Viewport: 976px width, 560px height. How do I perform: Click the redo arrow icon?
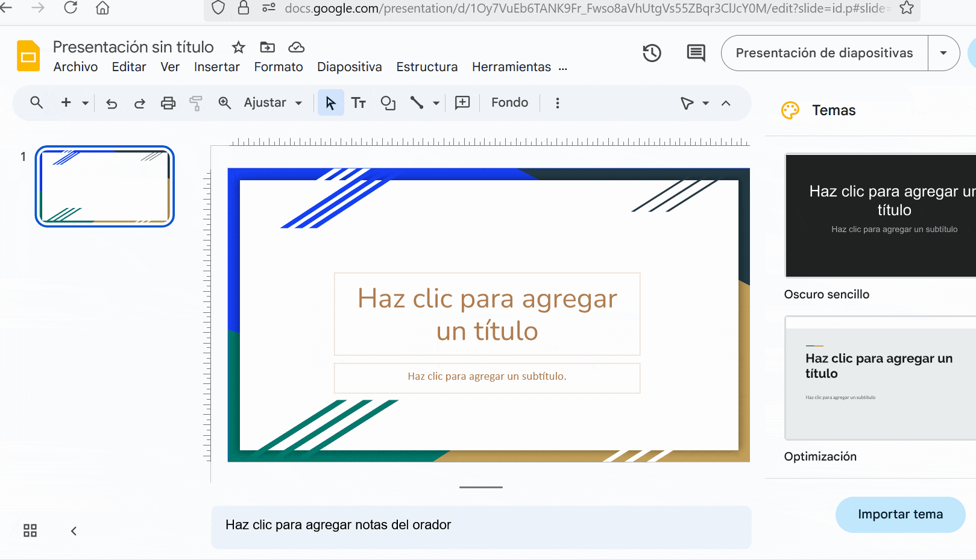pyautogui.click(x=139, y=104)
